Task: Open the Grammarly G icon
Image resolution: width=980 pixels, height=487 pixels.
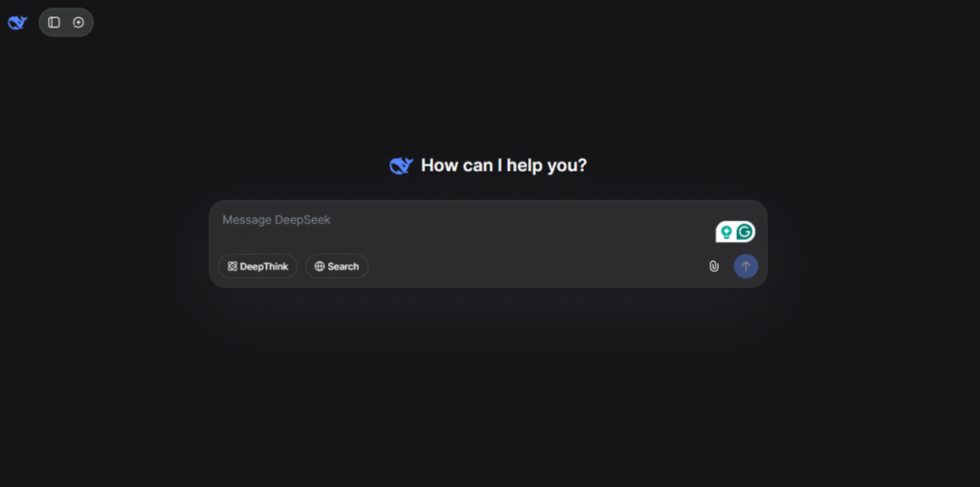Action: [745, 232]
